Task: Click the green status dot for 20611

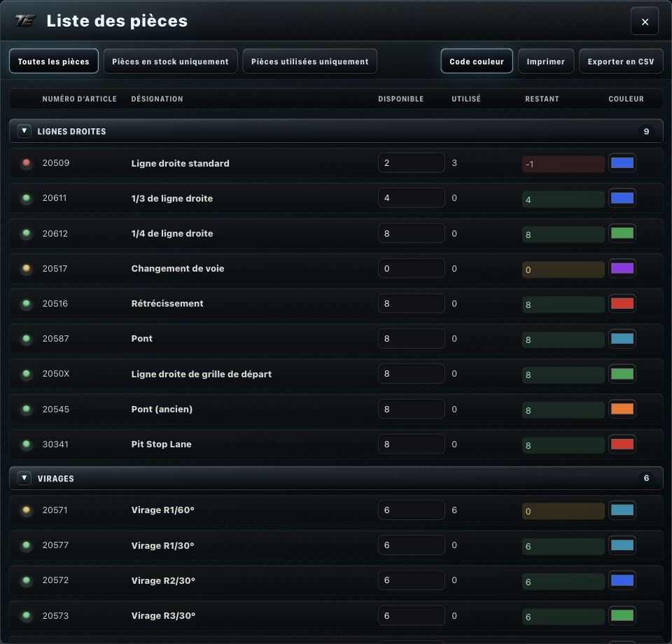Action: tap(26, 198)
